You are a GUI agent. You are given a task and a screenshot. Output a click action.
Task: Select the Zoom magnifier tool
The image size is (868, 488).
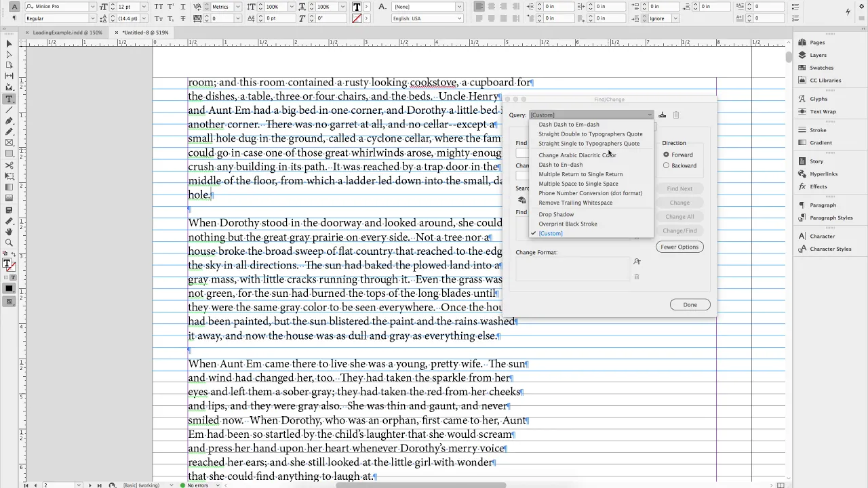click(x=9, y=243)
